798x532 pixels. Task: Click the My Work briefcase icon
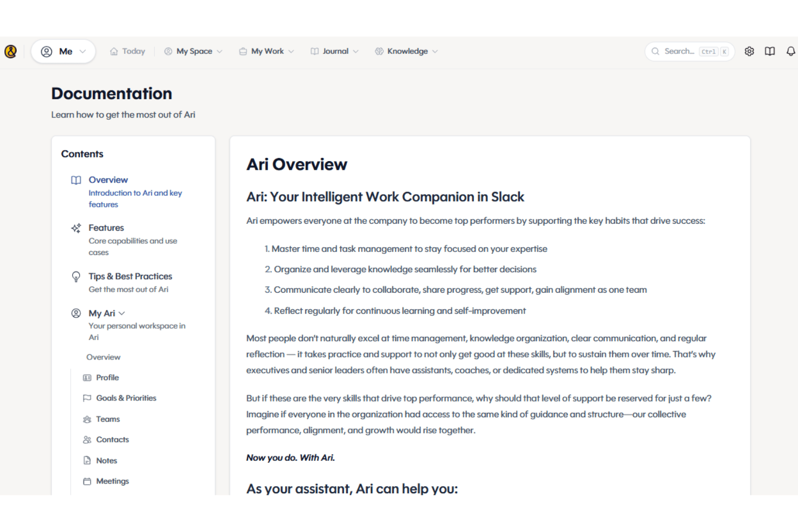click(x=243, y=51)
